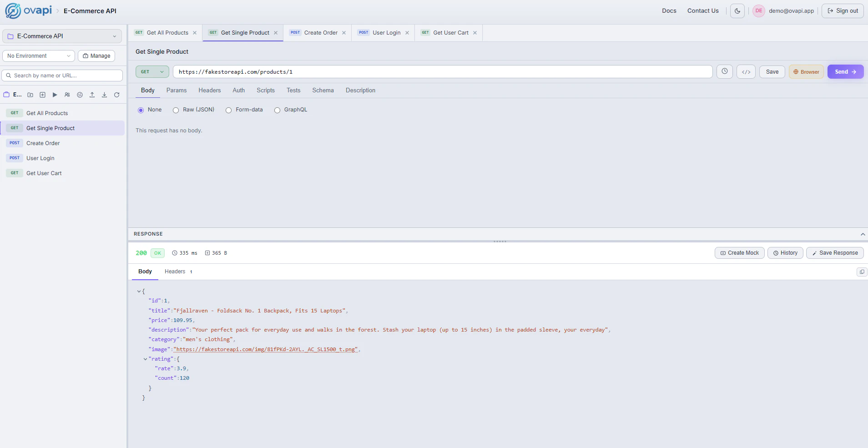Open the GET method dropdown

coord(152,71)
